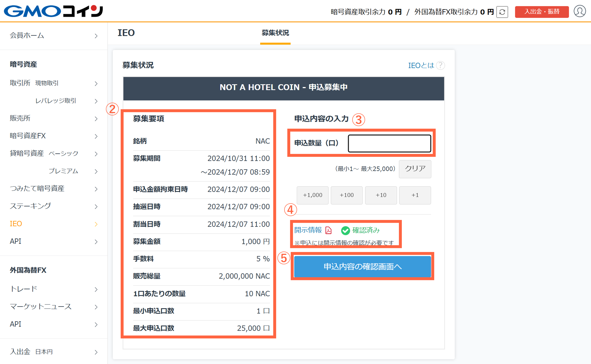Add 100 units with +100 button
Image resolution: width=591 pixels, height=364 pixels.
(347, 195)
